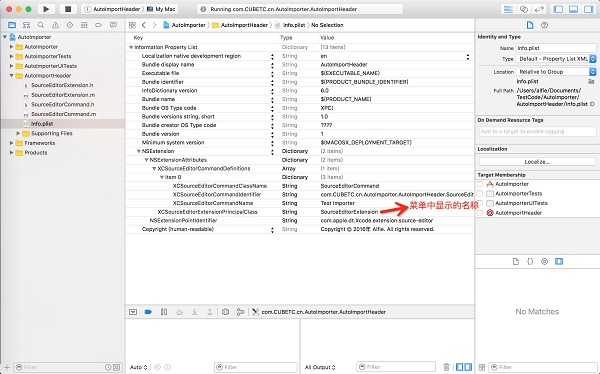This screenshot has width=600, height=374.
Task: Collapse the AutoImporter project root
Action: tap(5, 37)
